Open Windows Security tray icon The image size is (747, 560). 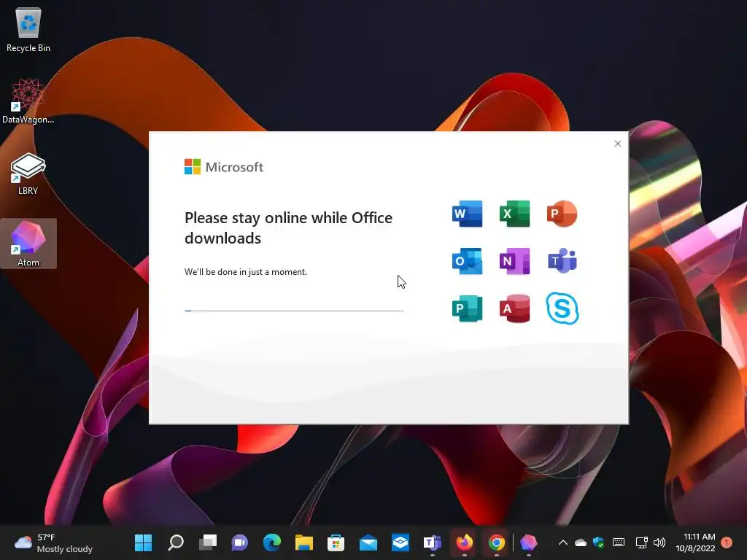click(598, 542)
